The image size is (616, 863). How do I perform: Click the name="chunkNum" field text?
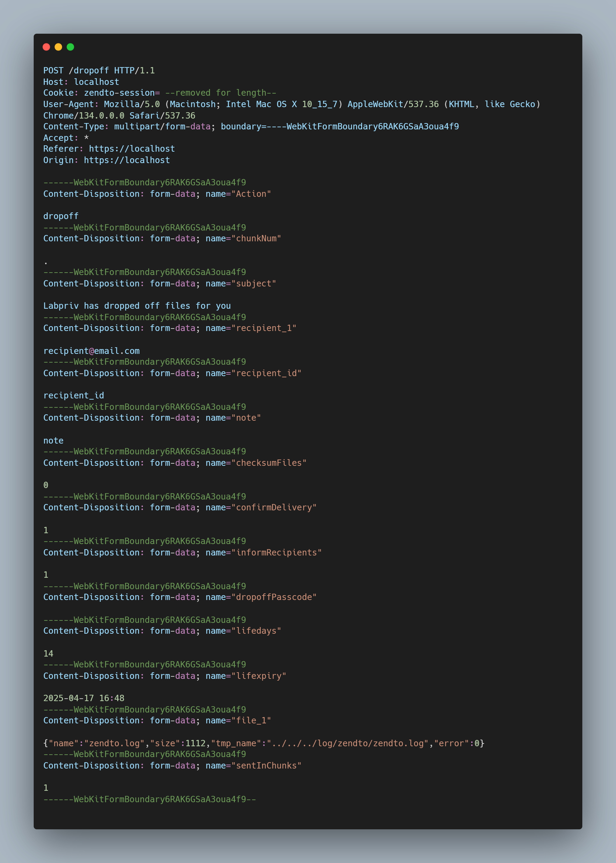[243, 239]
